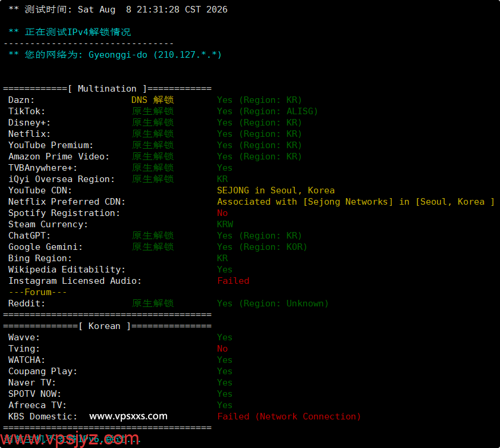Viewport: 500px width, 448px height.
Task: Click the 'Disney+:' label
Action: 29,123
